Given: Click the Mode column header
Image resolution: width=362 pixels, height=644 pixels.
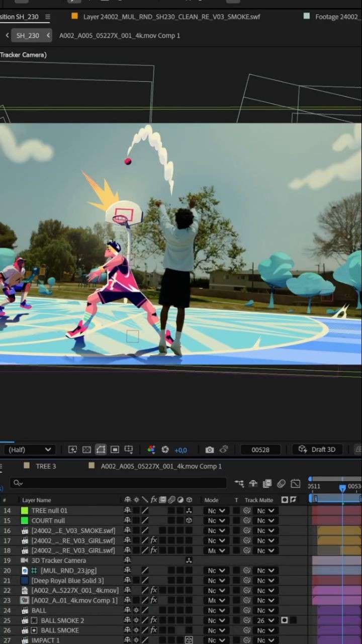Looking at the screenshot, I should pos(211,500).
